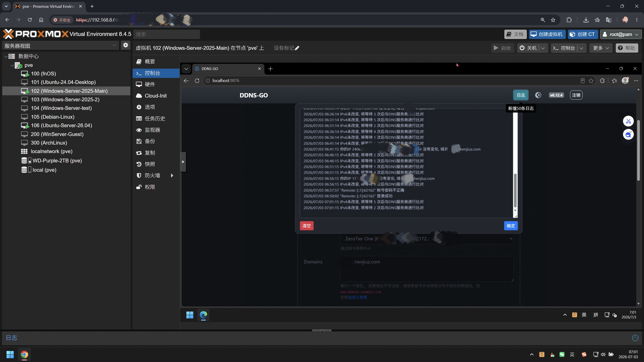Open Chrome extensions puzzle icon
This screenshot has width=644, height=362.
click(x=569, y=20)
